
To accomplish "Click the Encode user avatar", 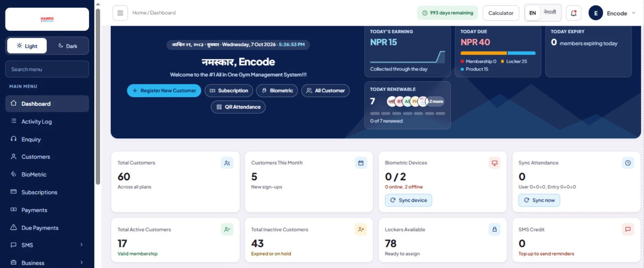I will coord(595,13).
